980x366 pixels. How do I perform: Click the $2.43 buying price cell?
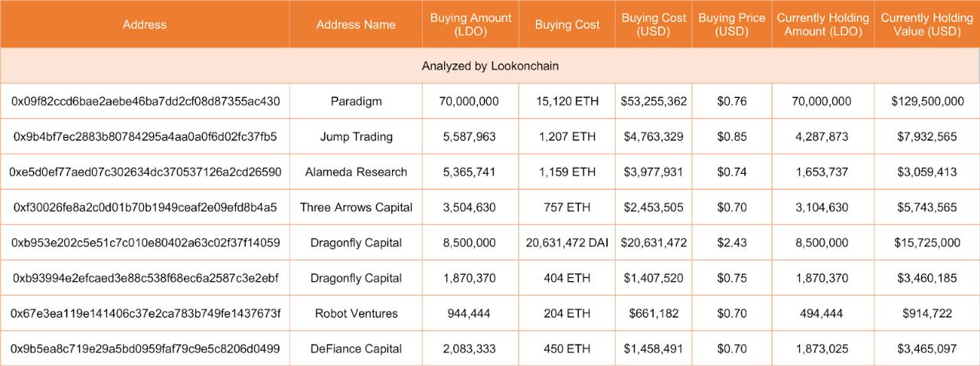pos(731,243)
